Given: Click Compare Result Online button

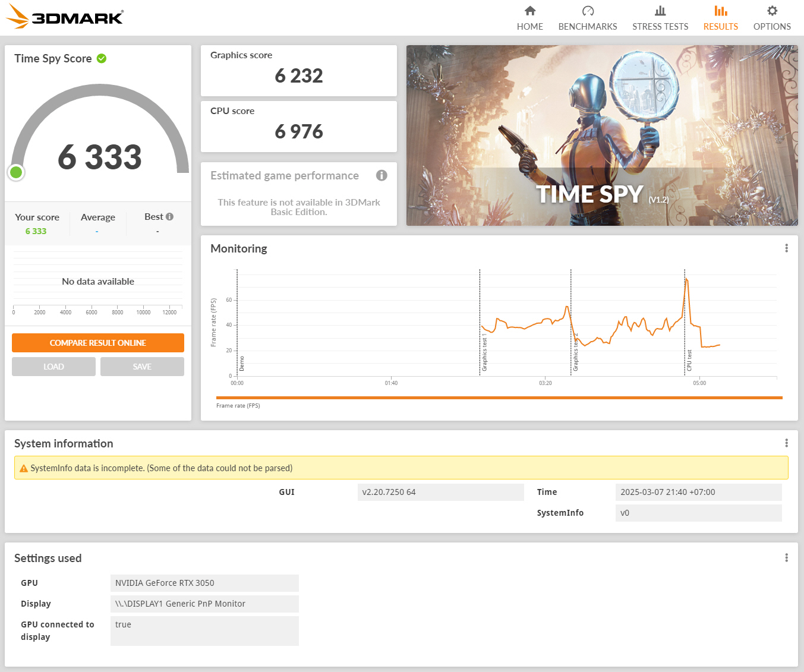Looking at the screenshot, I should [x=98, y=343].
